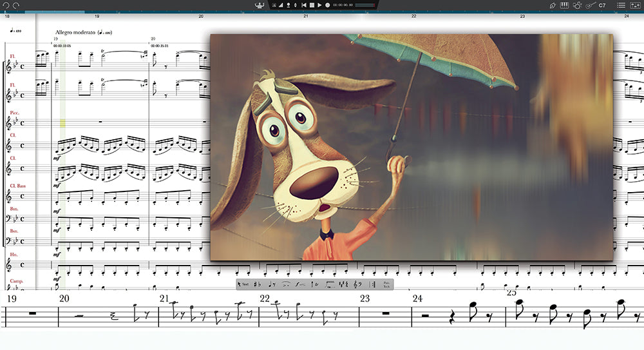The width and height of the screenshot is (644, 350).
Task: Open the piano keyboard panel icon
Action: tap(565, 5)
